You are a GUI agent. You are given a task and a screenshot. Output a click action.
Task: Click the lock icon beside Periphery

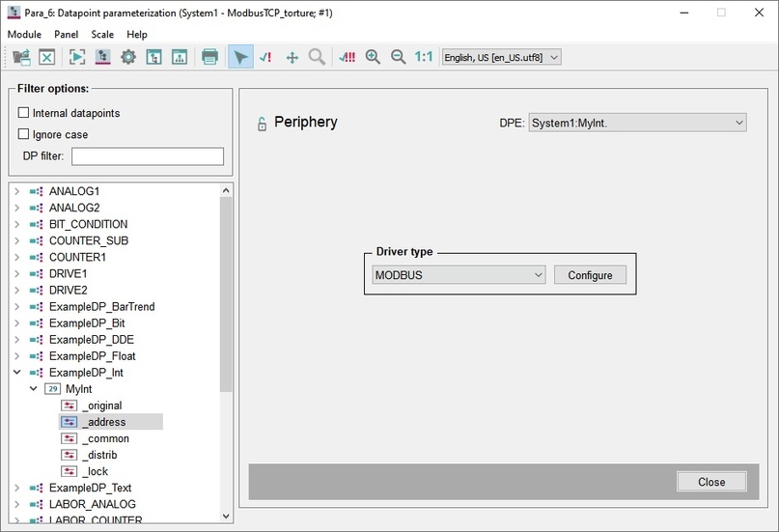coord(262,124)
